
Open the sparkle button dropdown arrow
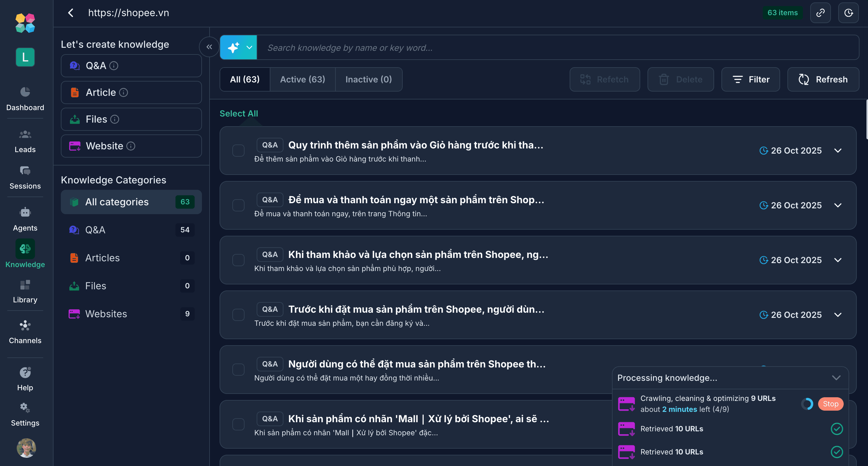tap(249, 47)
